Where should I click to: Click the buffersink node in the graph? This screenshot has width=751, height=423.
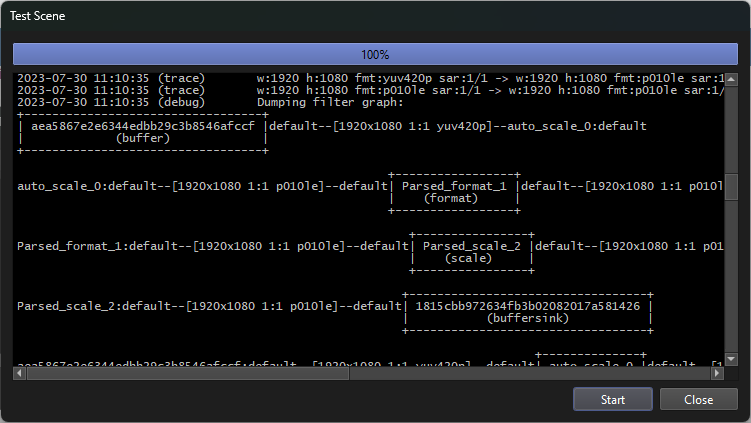pos(528,311)
